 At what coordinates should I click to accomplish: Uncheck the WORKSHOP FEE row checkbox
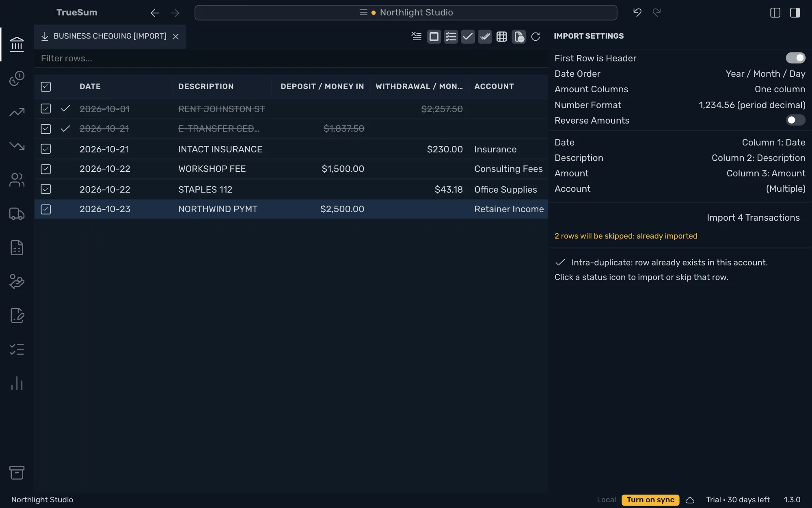[x=46, y=169]
